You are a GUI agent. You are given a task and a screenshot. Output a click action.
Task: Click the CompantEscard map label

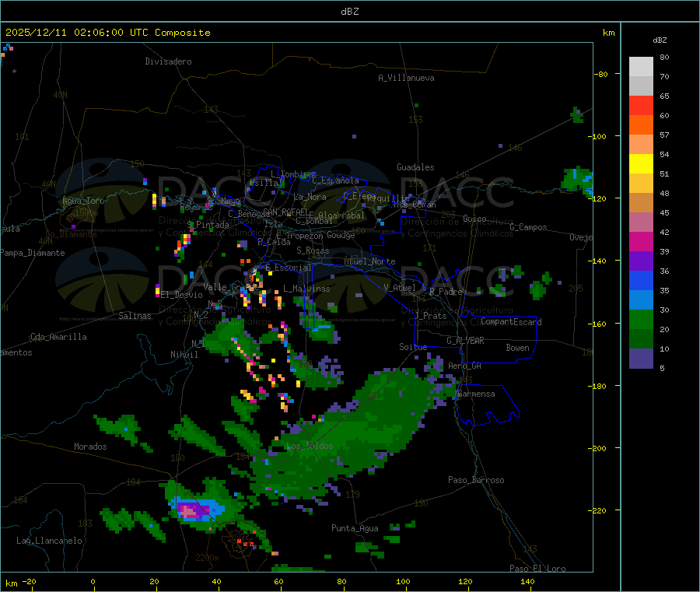coord(511,322)
